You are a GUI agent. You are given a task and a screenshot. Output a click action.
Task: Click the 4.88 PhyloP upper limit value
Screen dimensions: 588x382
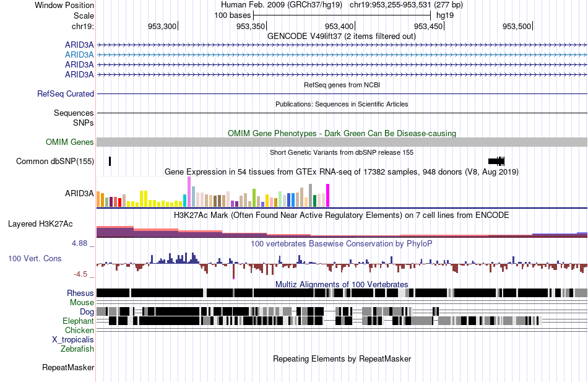(x=79, y=243)
